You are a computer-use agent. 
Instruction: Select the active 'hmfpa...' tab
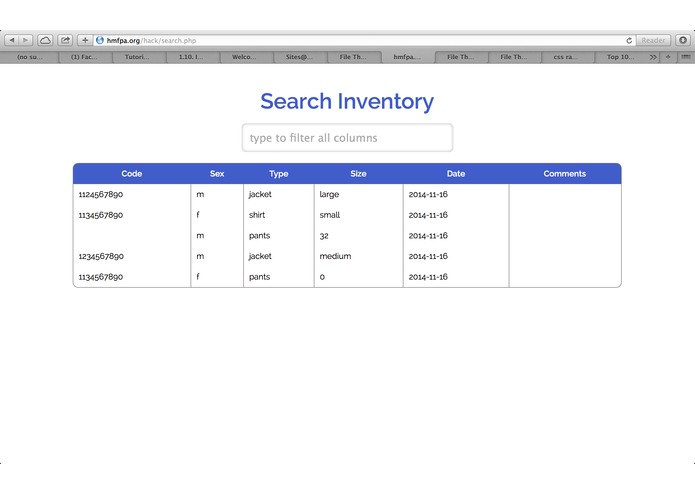[x=407, y=57]
